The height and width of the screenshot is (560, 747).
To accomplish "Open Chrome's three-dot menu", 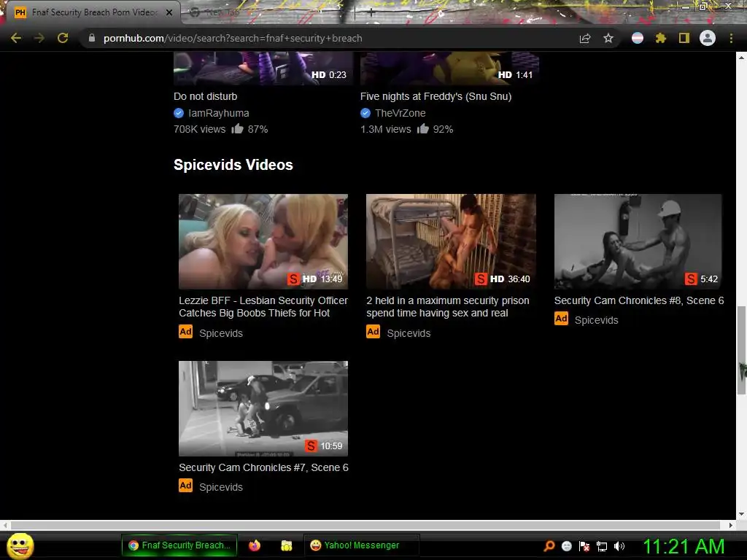I will 731,38.
